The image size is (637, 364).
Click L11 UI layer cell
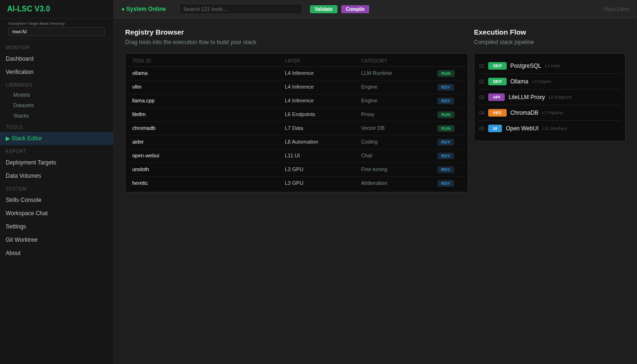point(292,155)
